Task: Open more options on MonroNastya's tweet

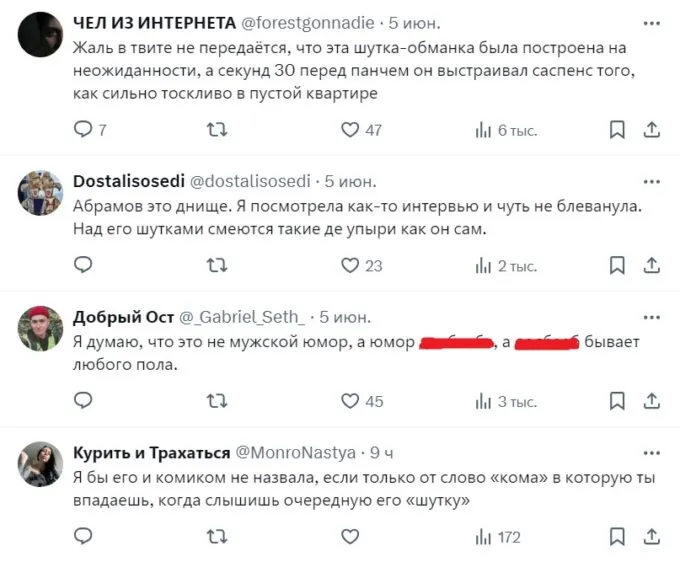Action: (x=651, y=453)
